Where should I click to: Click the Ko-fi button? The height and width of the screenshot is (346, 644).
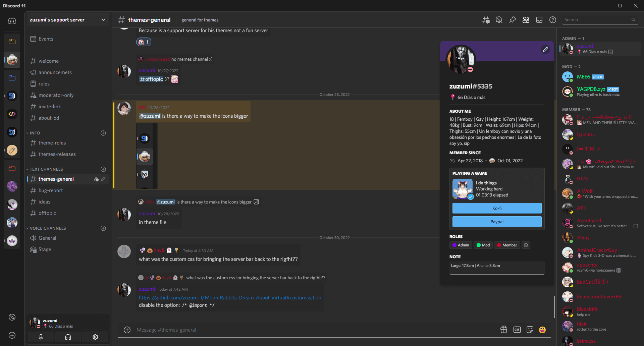pyautogui.click(x=497, y=208)
